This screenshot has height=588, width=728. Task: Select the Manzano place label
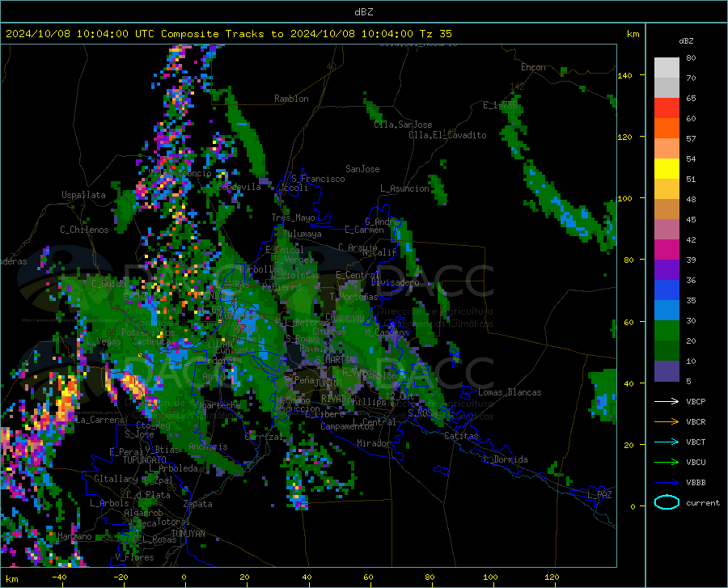tap(74, 536)
